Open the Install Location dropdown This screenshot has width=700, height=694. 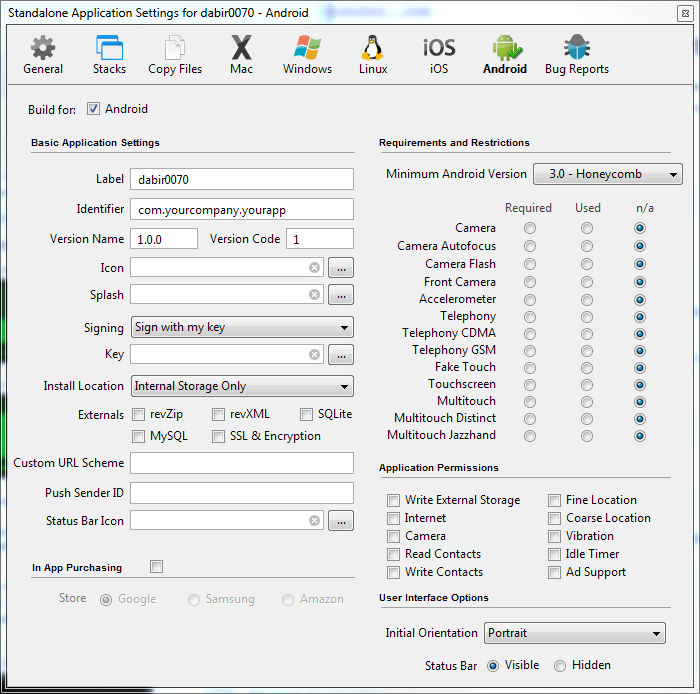[x=242, y=386]
